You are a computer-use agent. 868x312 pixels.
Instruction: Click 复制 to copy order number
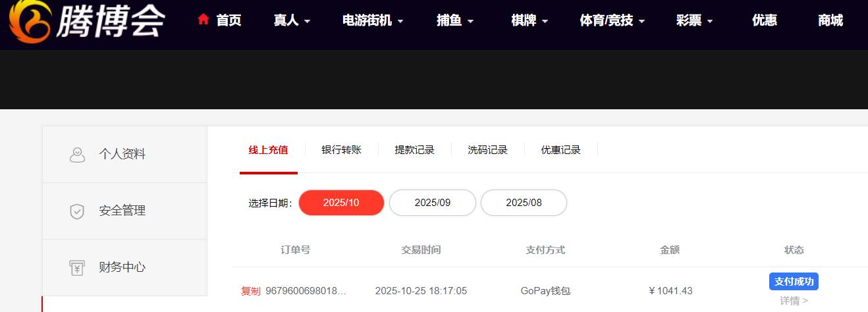(250, 291)
